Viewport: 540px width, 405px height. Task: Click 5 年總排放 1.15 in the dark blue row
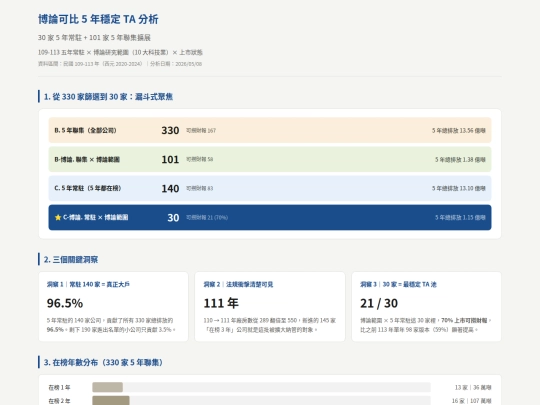coord(460,218)
